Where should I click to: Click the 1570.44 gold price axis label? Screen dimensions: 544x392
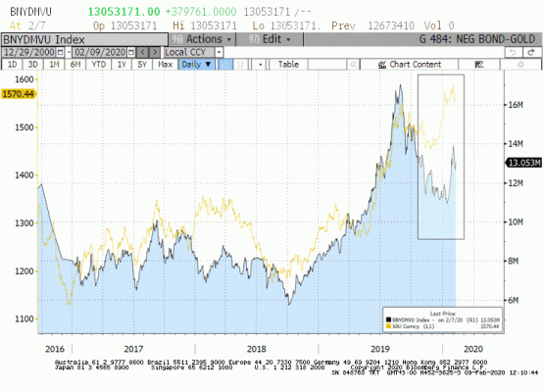(18, 94)
